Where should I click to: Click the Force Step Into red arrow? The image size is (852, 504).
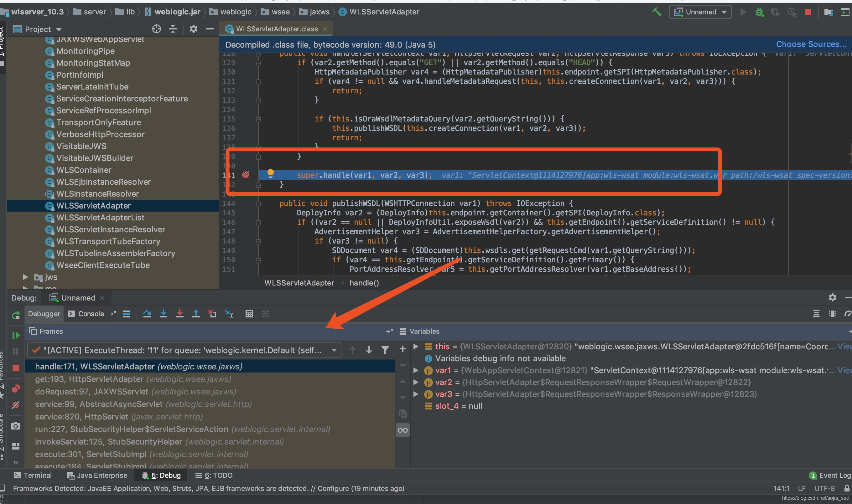180,314
